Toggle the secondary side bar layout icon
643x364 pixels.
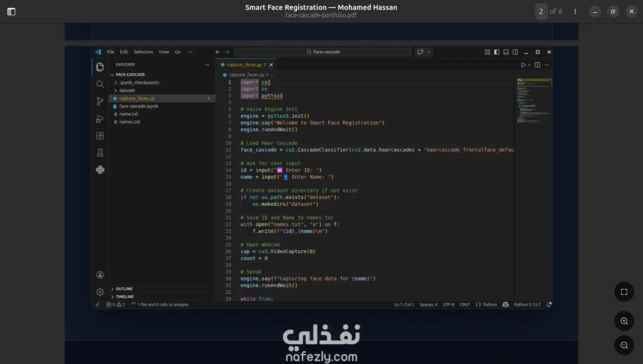point(515,52)
